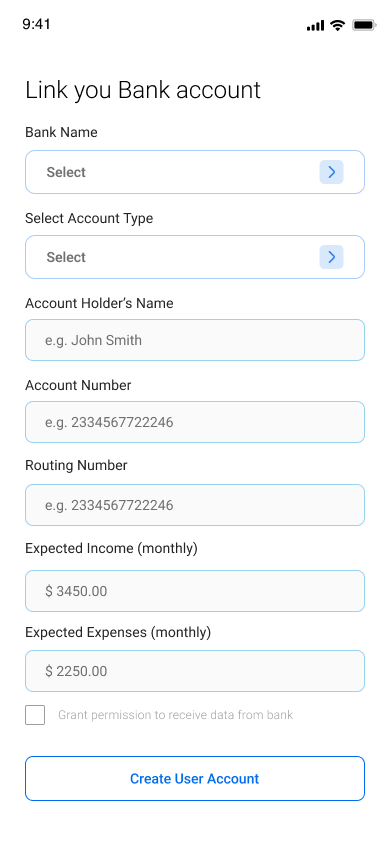Tap the 9:41 clock in status bar

click(x=37, y=24)
